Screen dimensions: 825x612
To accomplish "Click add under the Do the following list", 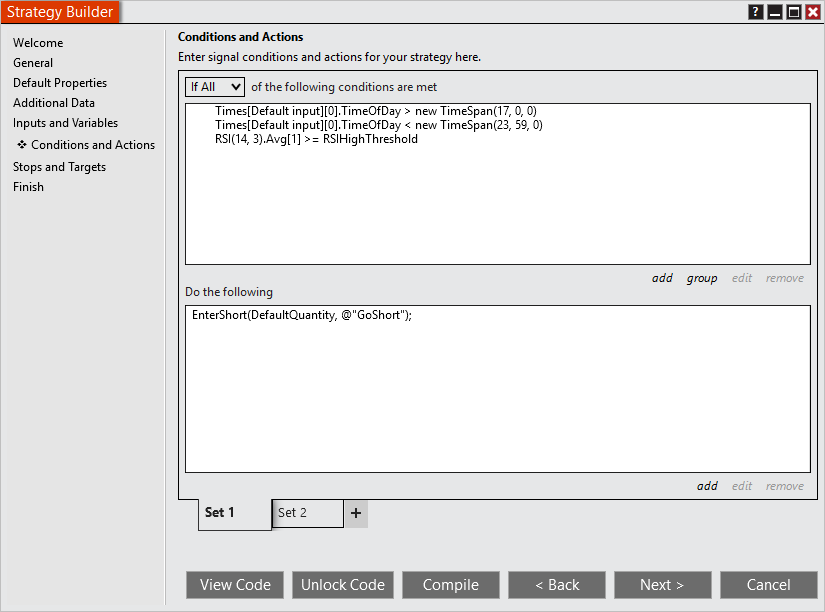I will coord(707,486).
